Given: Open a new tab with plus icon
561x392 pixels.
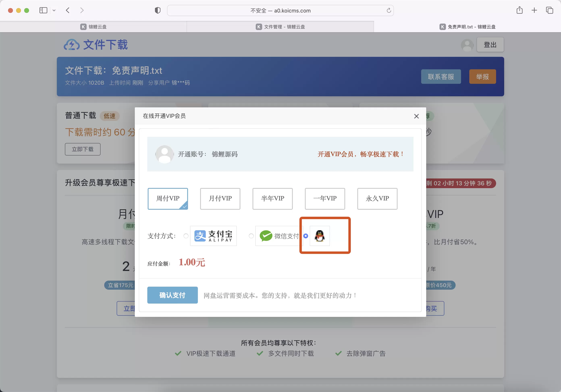Looking at the screenshot, I should 534,10.
